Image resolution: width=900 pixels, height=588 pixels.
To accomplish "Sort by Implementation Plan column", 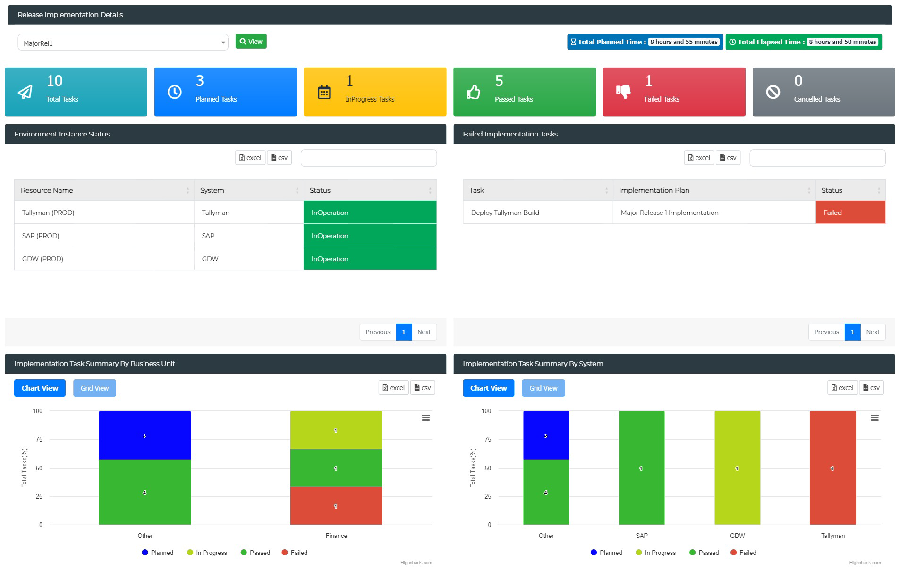I will point(714,190).
